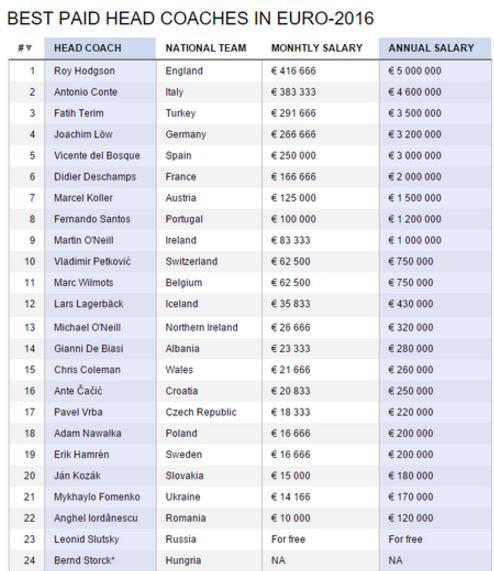
Task: Sort by the NATIONAL TEAM column header
Action: (206, 48)
